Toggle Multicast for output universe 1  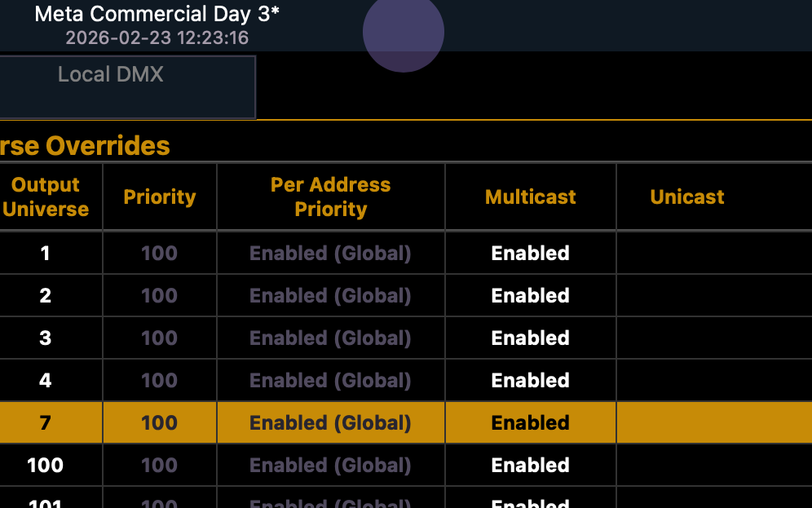[530, 254]
